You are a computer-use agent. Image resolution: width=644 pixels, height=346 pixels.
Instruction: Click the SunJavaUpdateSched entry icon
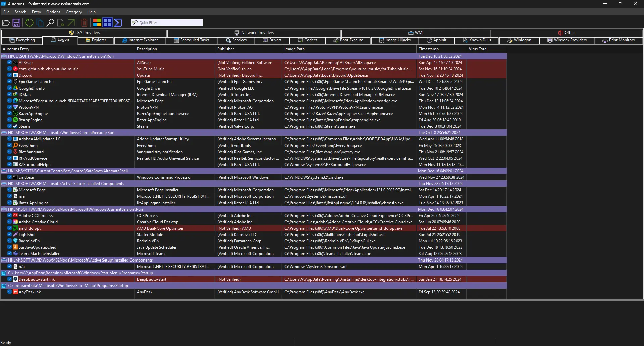pyautogui.click(x=15, y=247)
